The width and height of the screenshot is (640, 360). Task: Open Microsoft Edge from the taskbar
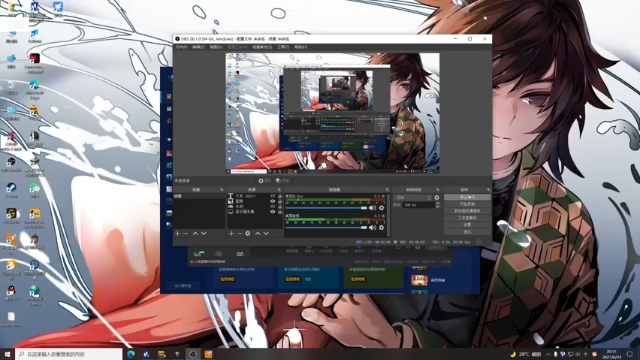click(131, 354)
